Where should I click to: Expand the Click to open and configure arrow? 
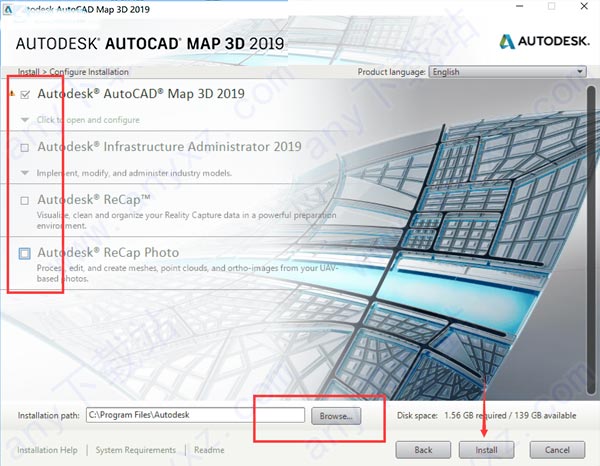(x=25, y=120)
